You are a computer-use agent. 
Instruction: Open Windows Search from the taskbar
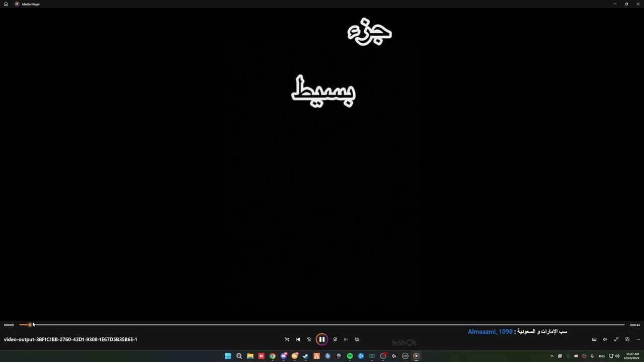point(239,356)
